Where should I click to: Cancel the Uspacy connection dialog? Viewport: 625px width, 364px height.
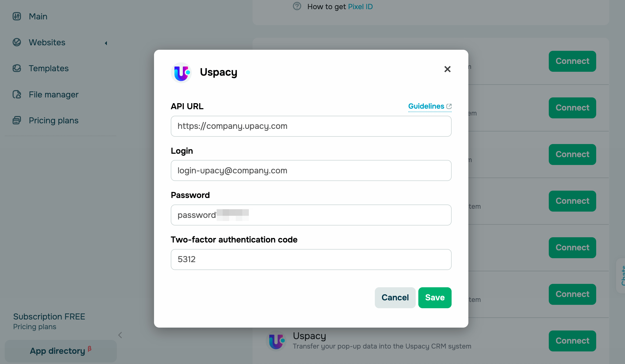[x=395, y=297]
